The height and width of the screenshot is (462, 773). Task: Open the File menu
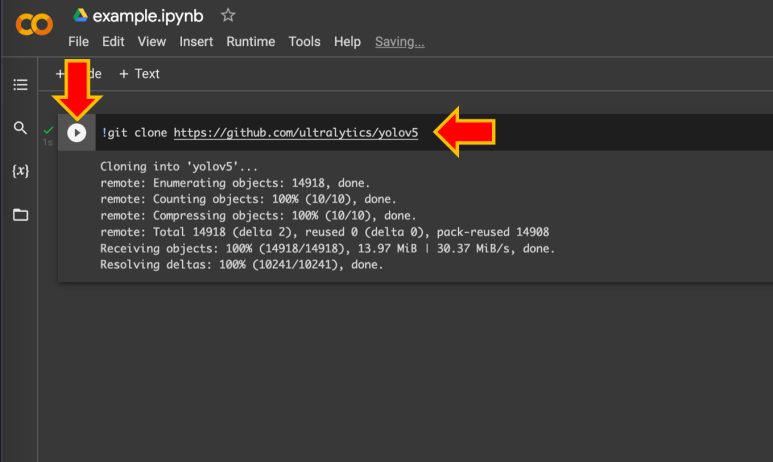(79, 42)
